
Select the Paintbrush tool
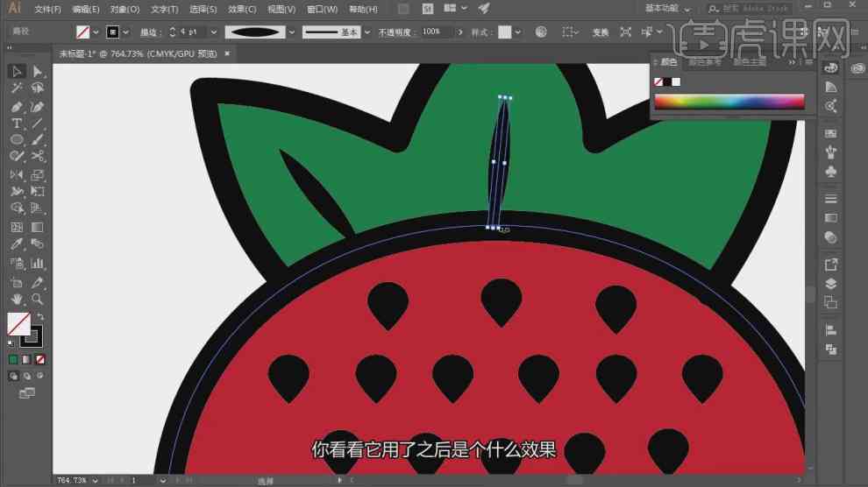tap(37, 140)
